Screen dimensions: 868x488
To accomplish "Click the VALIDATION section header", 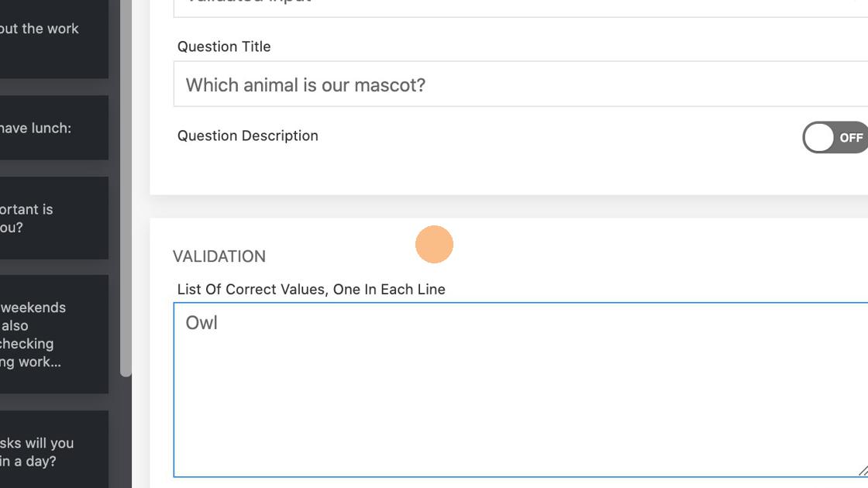I will point(219,256).
